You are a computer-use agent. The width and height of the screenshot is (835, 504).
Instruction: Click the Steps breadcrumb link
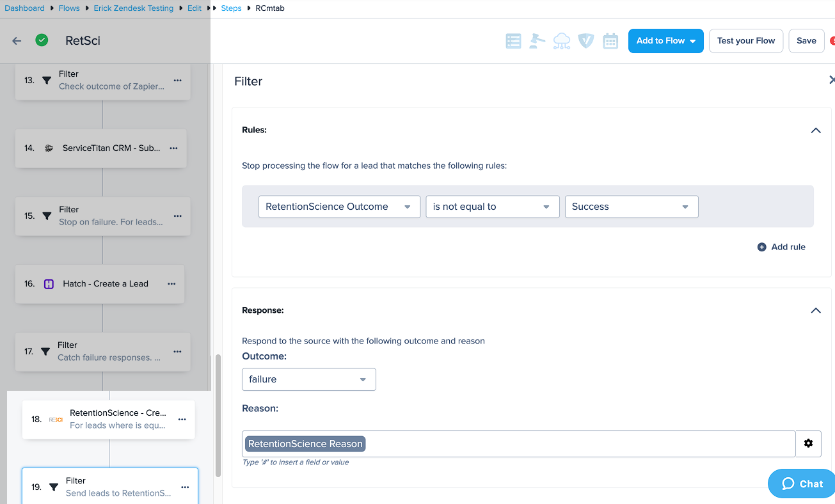tap(232, 8)
